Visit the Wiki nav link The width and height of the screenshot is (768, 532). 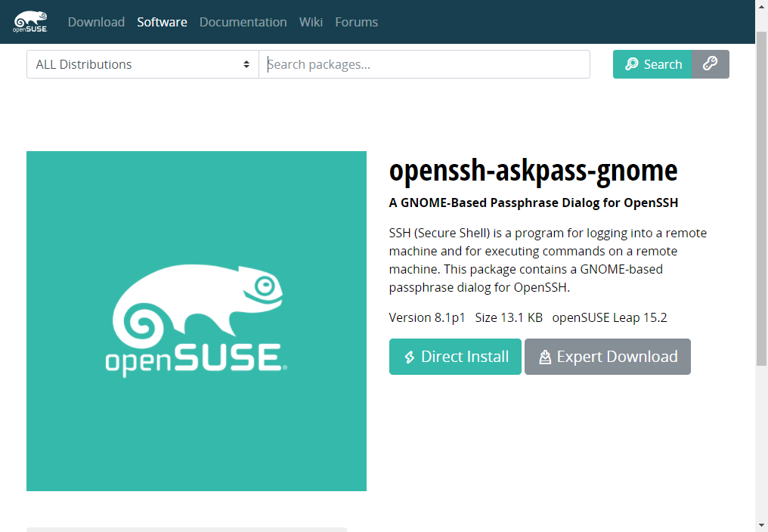[311, 22]
